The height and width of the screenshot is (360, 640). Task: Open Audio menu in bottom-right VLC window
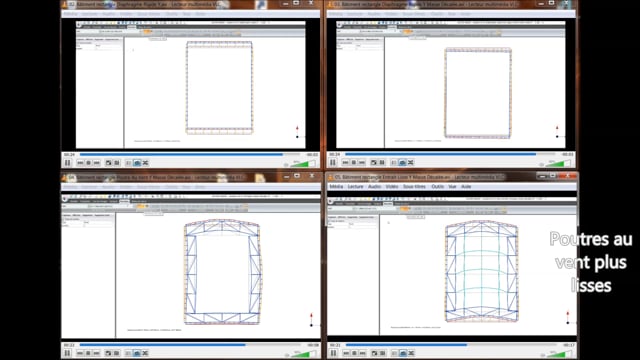[x=374, y=187]
